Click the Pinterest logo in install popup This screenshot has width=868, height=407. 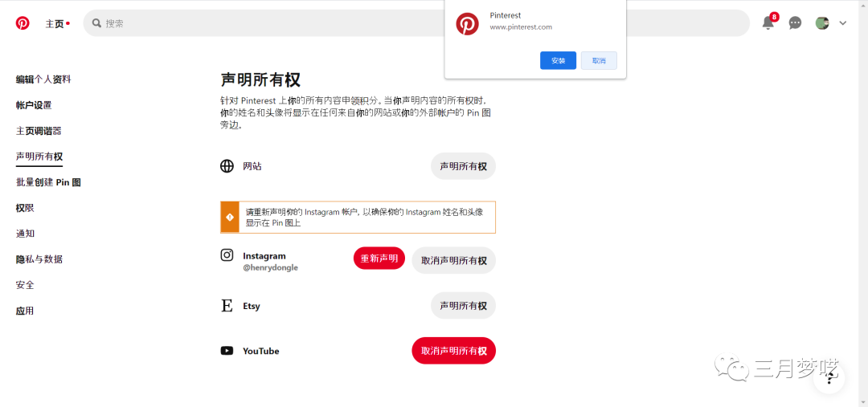coord(467,24)
